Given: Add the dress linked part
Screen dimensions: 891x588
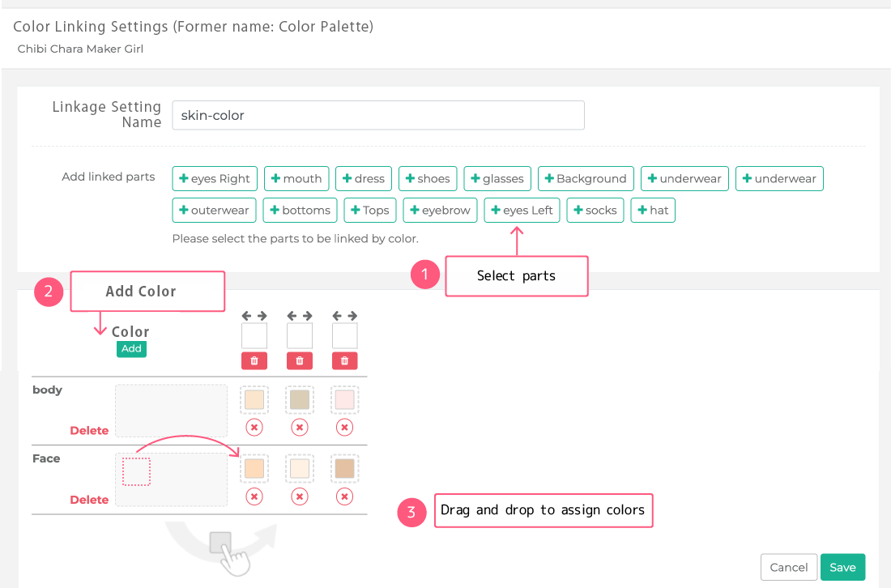Looking at the screenshot, I should point(364,178).
